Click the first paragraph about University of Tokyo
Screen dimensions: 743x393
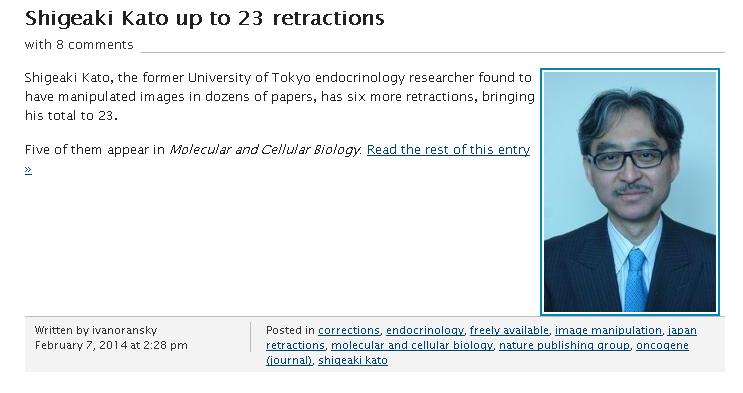pos(280,96)
